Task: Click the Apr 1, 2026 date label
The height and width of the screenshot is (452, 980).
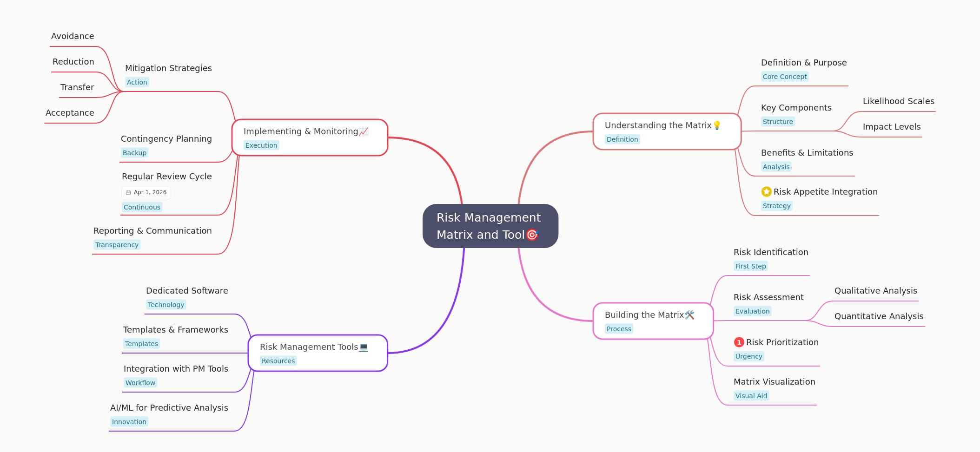Action: tap(150, 192)
